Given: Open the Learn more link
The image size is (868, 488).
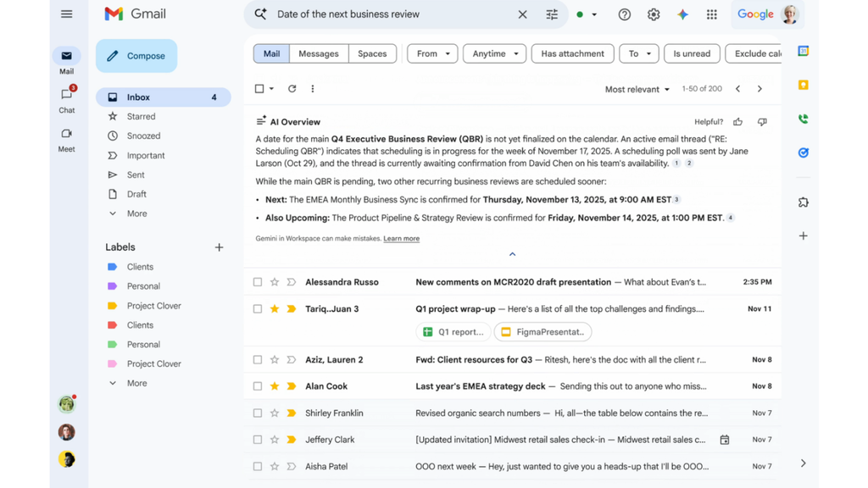Looking at the screenshot, I should click(401, 239).
